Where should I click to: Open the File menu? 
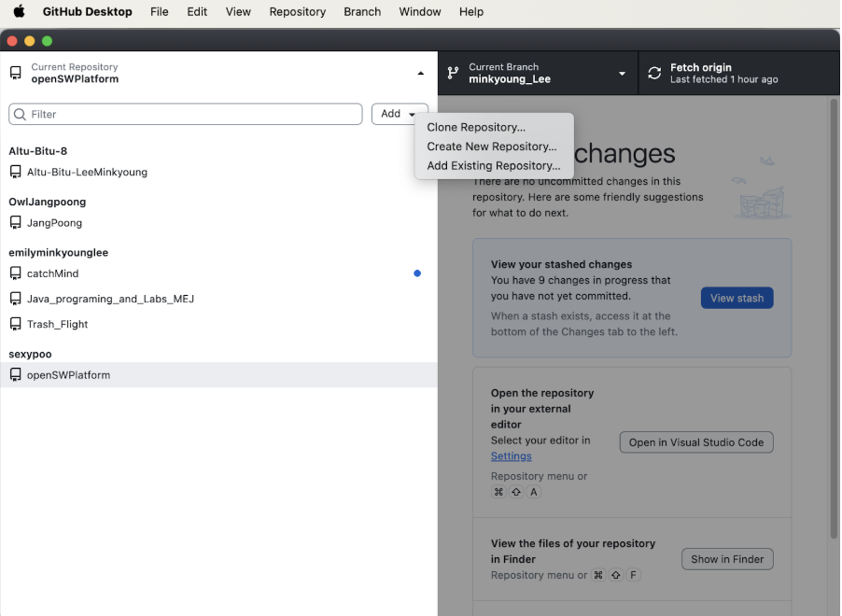click(160, 12)
